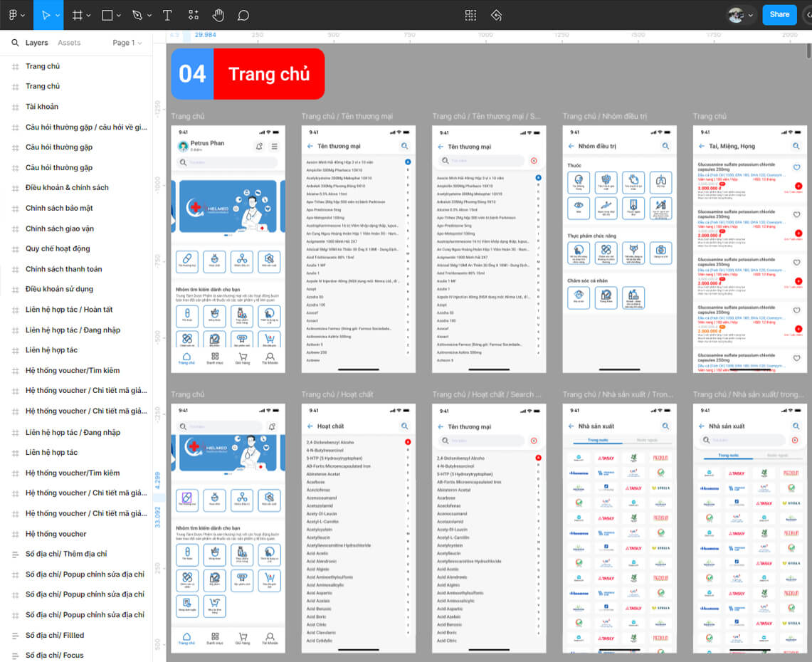Click the dotted grid icon in top toolbar
The width and height of the screenshot is (812, 662).
pos(470,15)
